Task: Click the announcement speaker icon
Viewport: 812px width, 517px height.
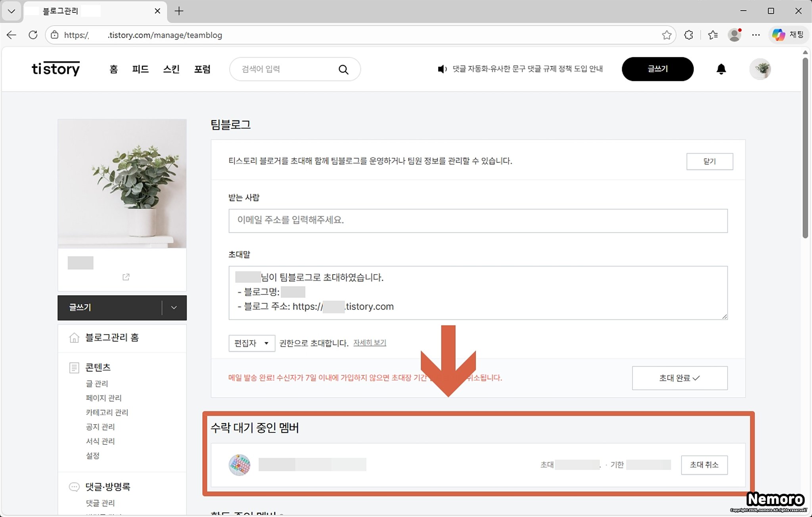Action: pos(442,69)
